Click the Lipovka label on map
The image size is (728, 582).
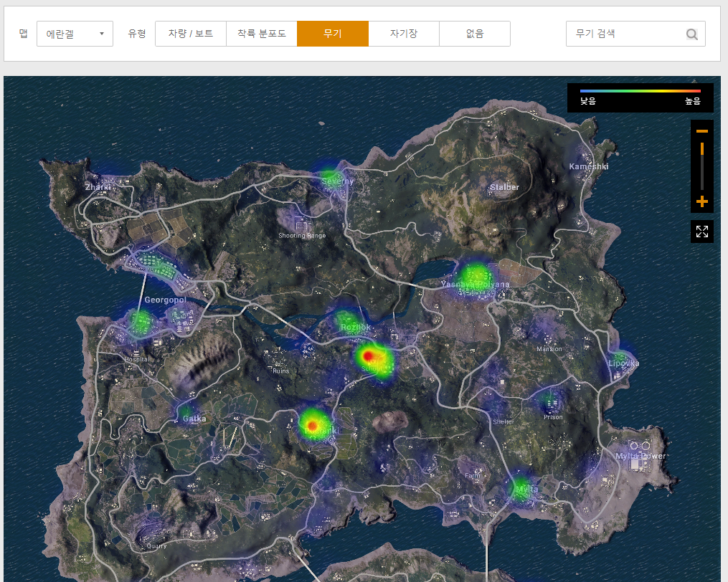pos(624,363)
